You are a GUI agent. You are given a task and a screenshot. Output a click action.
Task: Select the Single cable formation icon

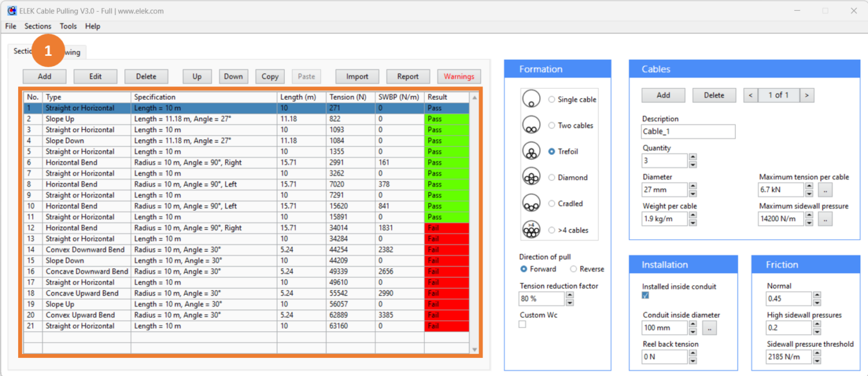click(531, 99)
